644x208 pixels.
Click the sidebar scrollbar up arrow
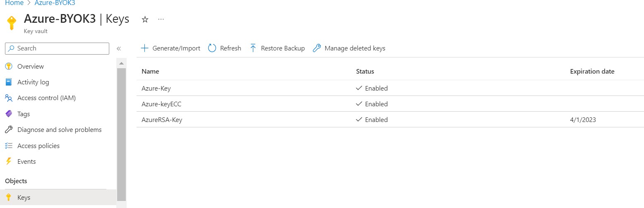point(121,64)
